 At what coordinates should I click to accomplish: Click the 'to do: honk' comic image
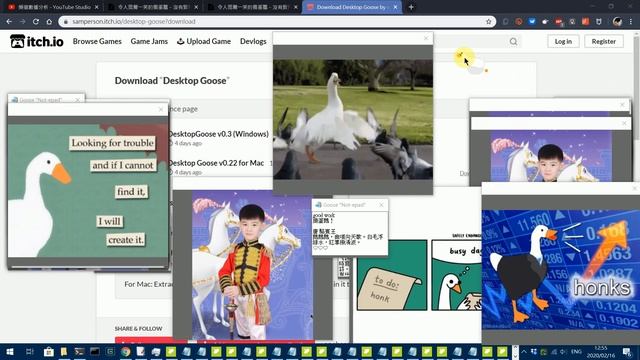(392, 275)
